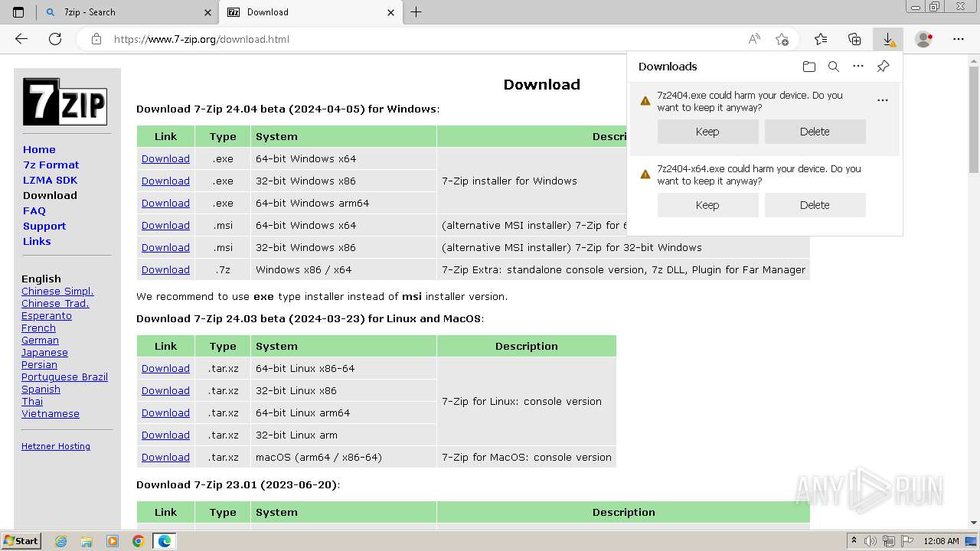The width and height of the screenshot is (980, 551).
Task: Close the Download tab
Action: pos(390,12)
